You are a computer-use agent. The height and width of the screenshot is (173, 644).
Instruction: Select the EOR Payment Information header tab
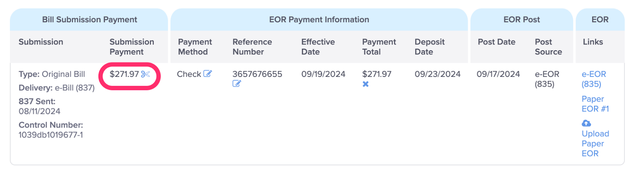pyautogui.click(x=319, y=19)
